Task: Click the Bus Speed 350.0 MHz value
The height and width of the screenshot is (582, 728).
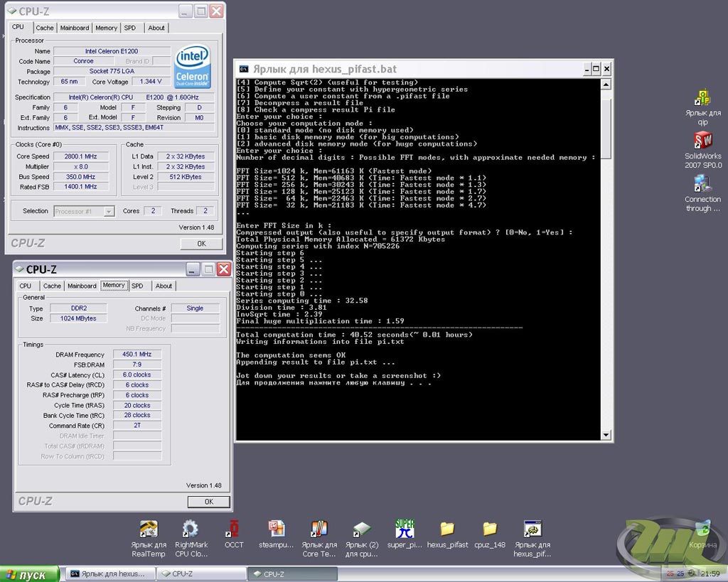Action: click(81, 177)
